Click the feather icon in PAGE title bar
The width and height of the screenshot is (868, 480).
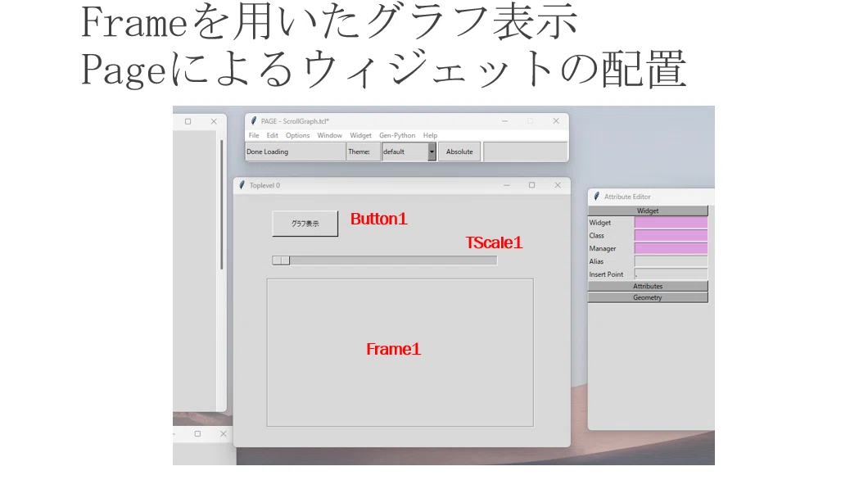(254, 120)
